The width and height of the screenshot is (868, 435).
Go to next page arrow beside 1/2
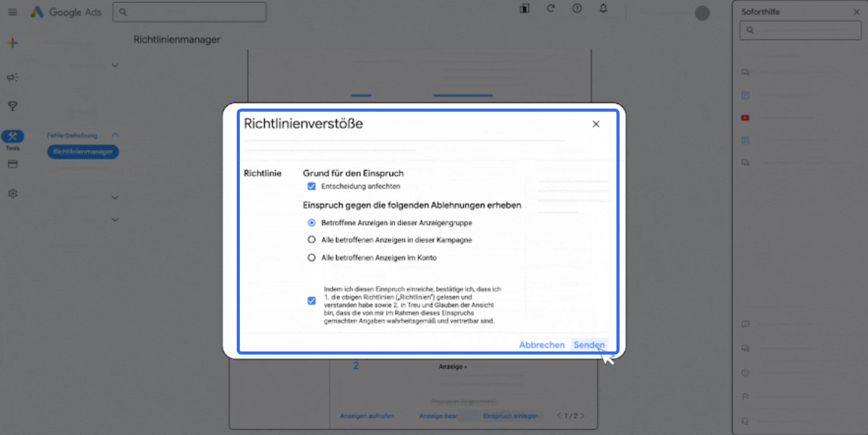tap(582, 416)
